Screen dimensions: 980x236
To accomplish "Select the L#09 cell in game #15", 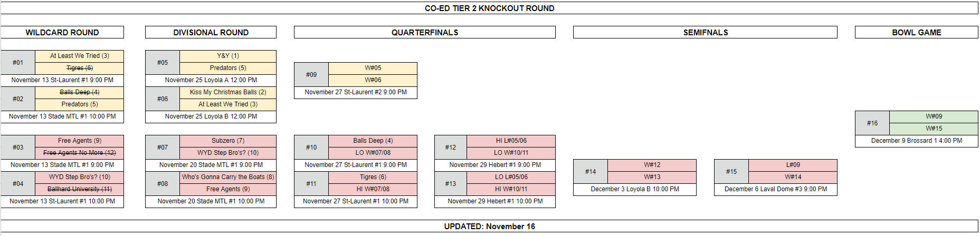I will (x=793, y=165).
